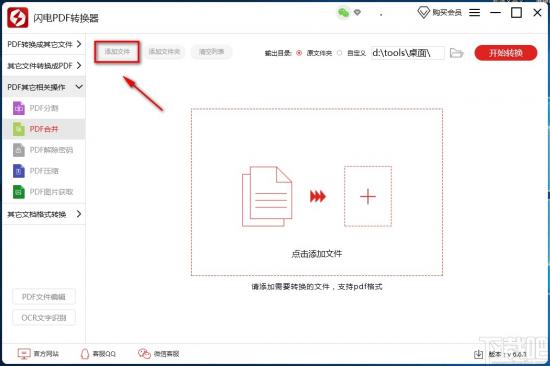Click the 微信客服 label
Screen dimensions: 550x366
tap(167, 354)
